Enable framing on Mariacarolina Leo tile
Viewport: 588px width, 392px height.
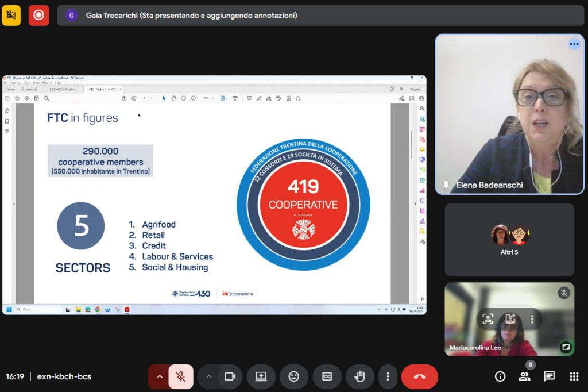click(488, 319)
